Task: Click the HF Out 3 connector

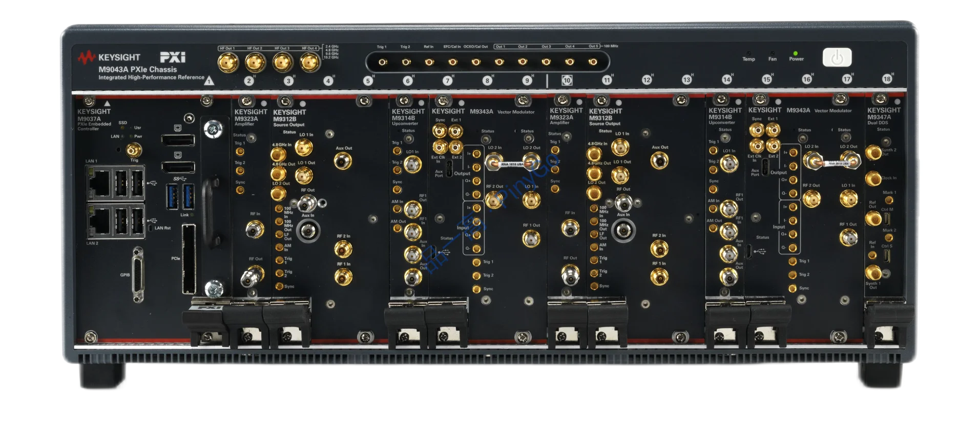Action: [282, 63]
